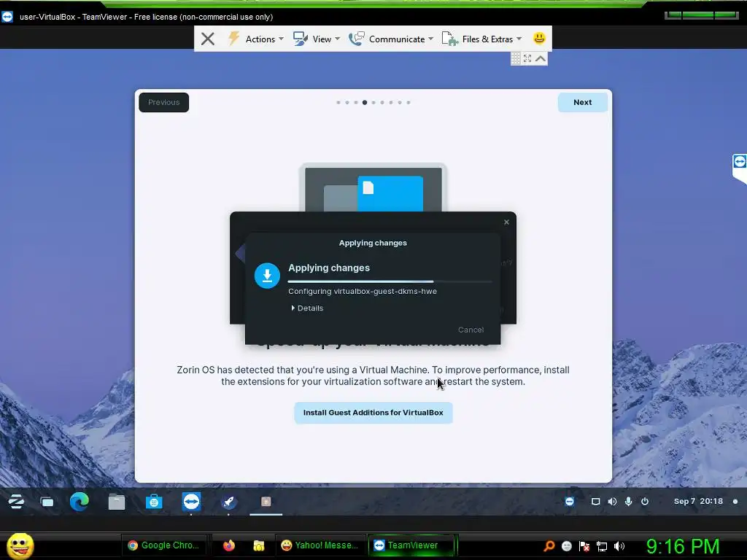Click the Next button in the tour
This screenshot has width=747, height=560.
[x=582, y=102]
